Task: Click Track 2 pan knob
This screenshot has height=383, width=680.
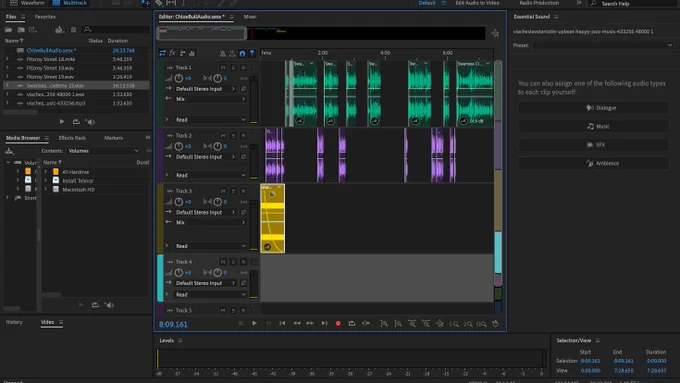Action: click(217, 146)
